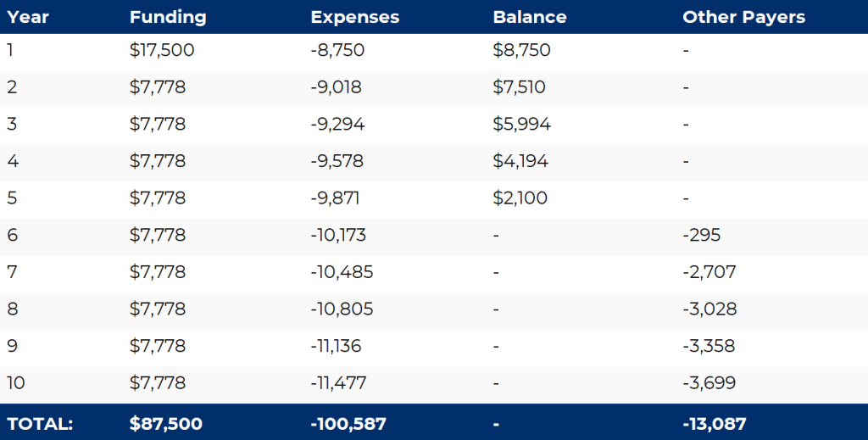Click the -11,136 expenses value
The image size is (868, 440).
pyautogui.click(x=338, y=346)
